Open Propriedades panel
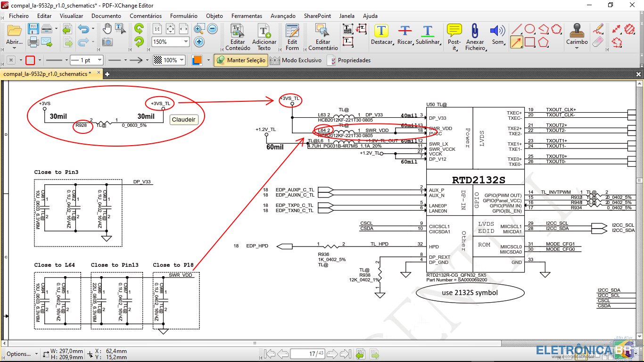Viewport: 644px width, 362px height. [349, 60]
